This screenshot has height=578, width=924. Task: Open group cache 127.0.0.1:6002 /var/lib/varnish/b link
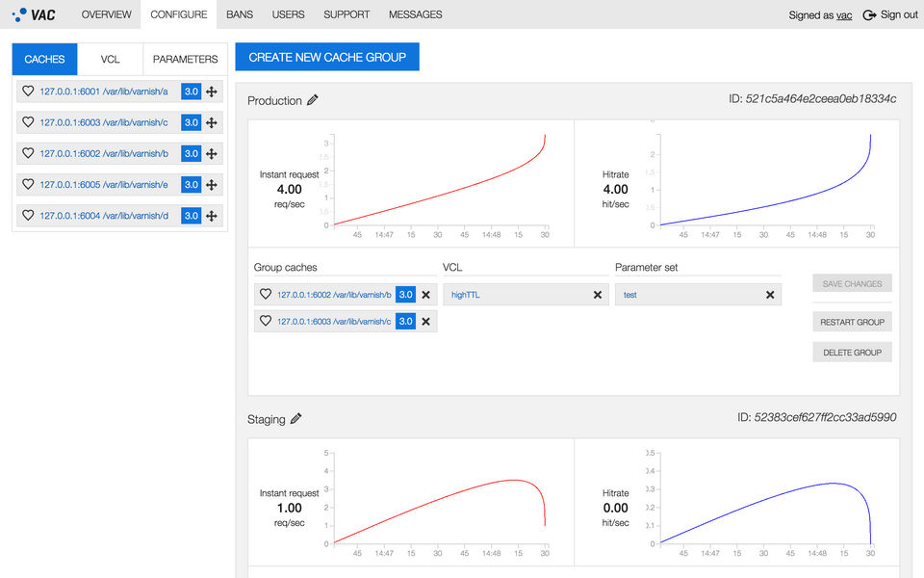tap(334, 295)
